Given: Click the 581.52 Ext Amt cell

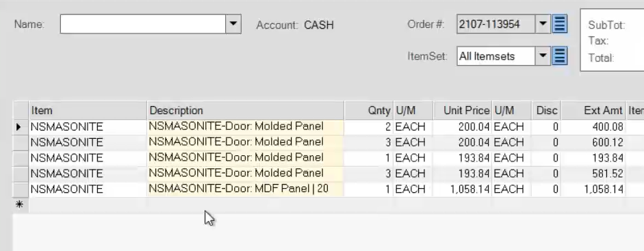Looking at the screenshot, I should pyautogui.click(x=593, y=174).
